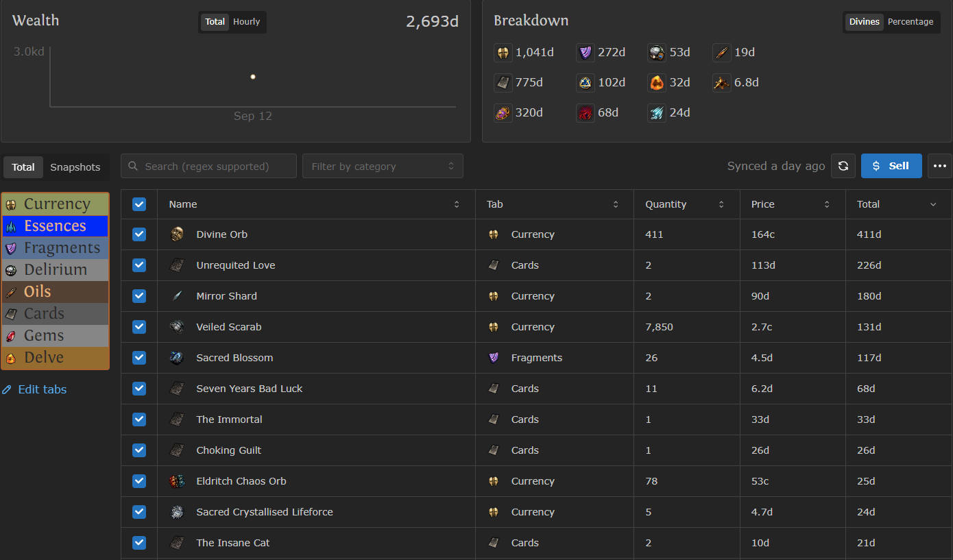Click the blue Sell button

(891, 166)
